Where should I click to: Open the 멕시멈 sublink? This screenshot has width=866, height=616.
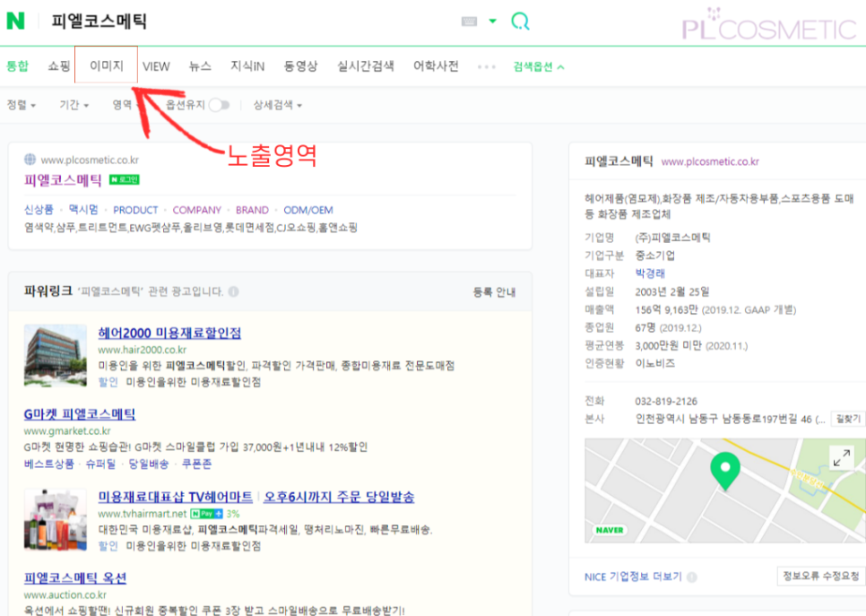coord(83,210)
